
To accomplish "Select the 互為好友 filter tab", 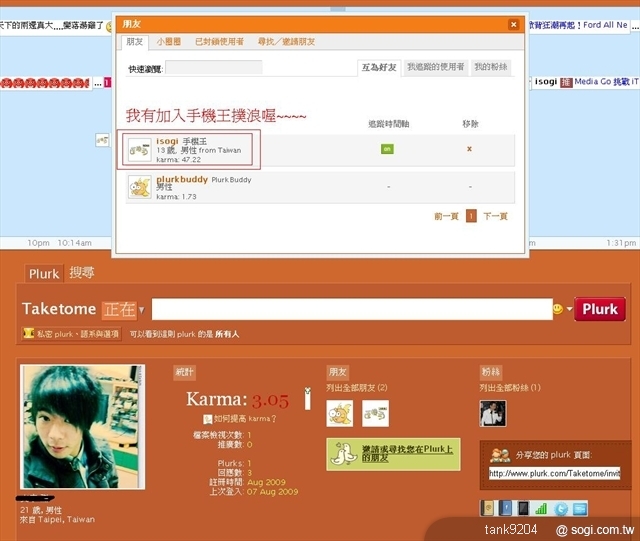I will click(x=379, y=67).
